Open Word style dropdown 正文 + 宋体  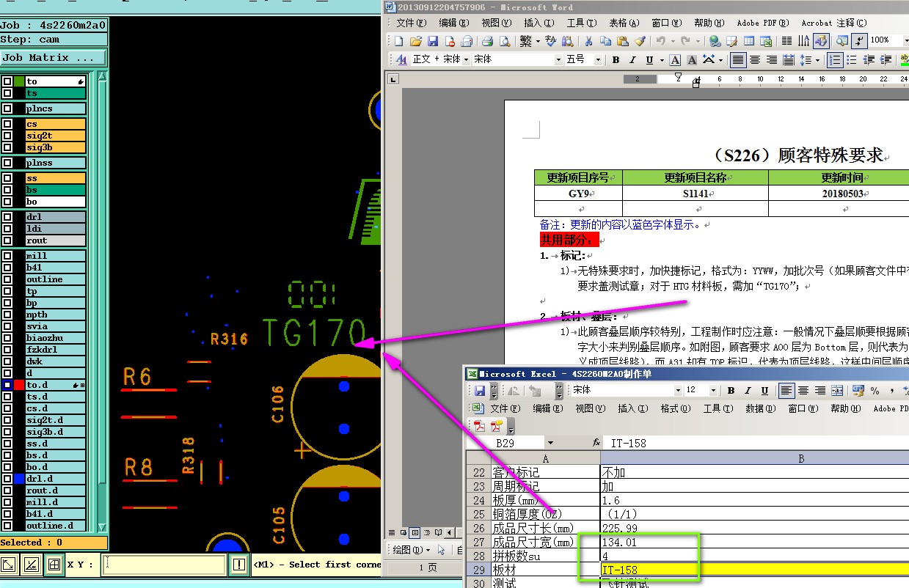pos(464,59)
